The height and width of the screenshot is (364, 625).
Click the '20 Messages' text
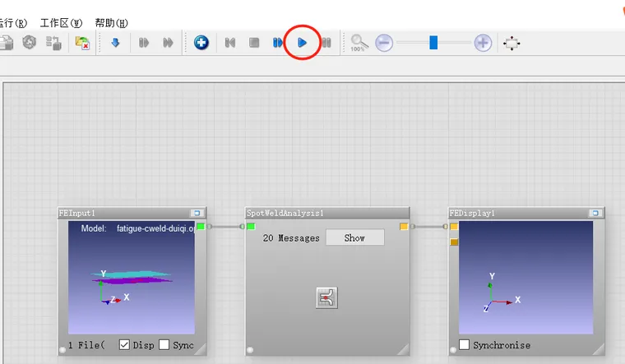coord(291,238)
